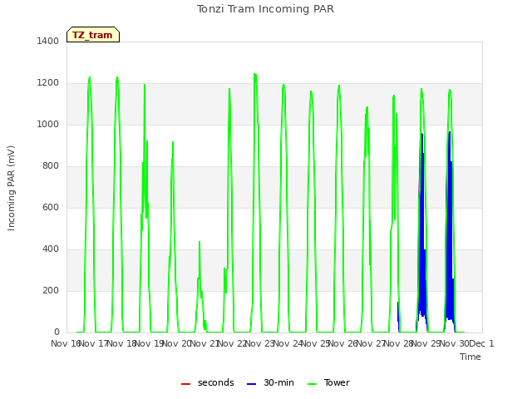Image resolution: width=532 pixels, height=399 pixels.
Task: Click the 1400 y-axis tick label
Action: coord(48,41)
